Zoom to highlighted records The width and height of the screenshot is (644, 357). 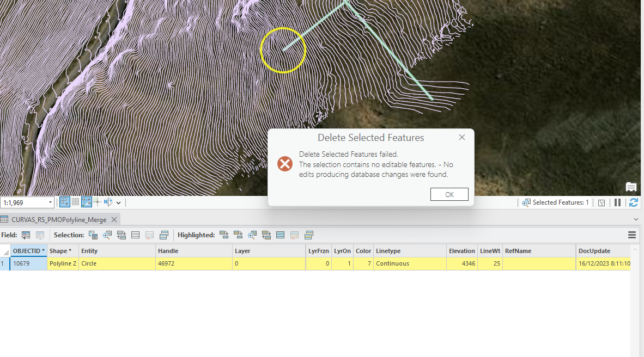tap(252, 235)
